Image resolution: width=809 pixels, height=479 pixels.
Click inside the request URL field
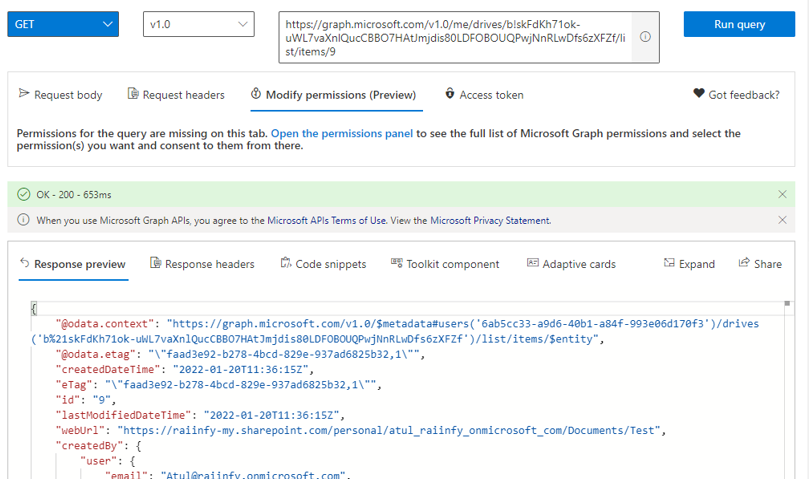coord(455,38)
